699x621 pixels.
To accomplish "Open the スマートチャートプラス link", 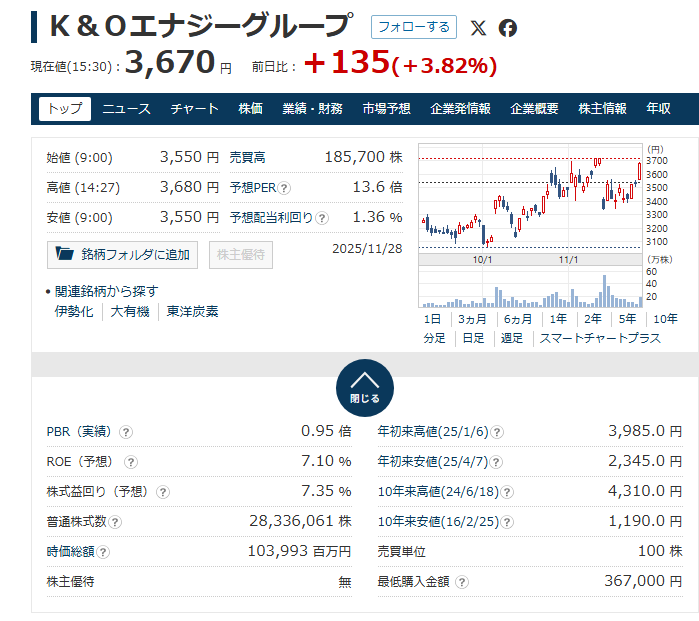I will coord(600,338).
